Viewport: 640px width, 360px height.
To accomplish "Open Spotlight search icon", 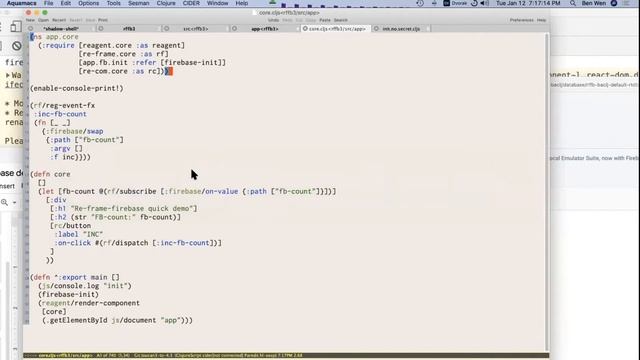I will [x=573, y=3].
